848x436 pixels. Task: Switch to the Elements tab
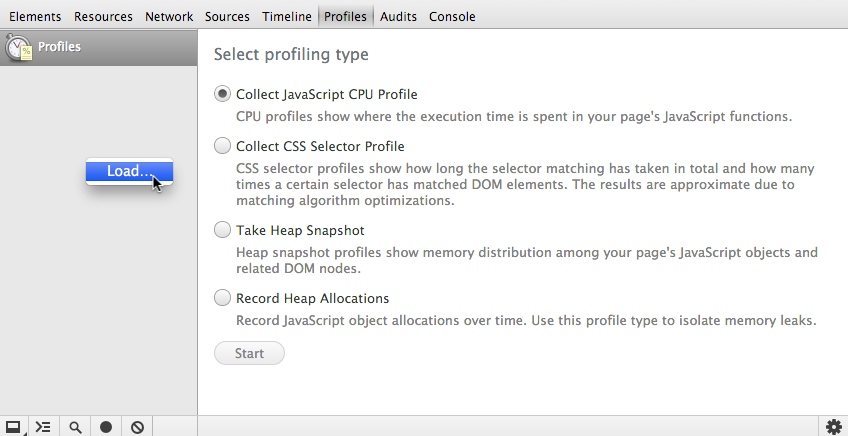[35, 16]
